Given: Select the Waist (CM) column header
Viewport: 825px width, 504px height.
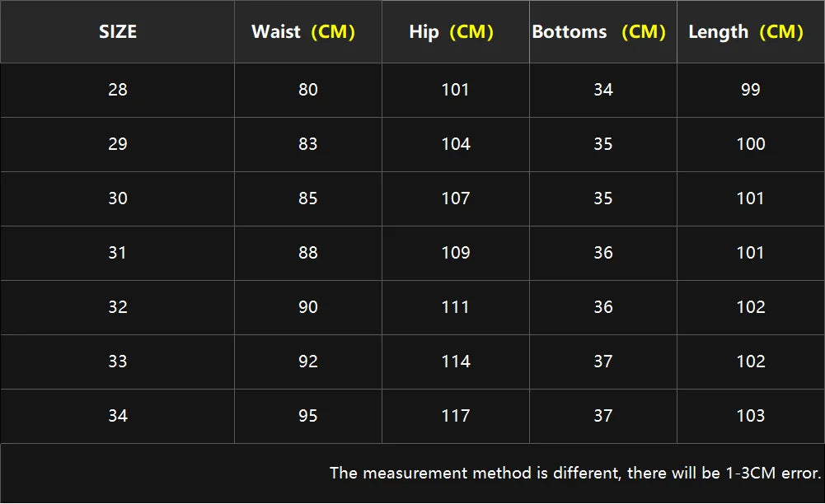Looking at the screenshot, I should (x=303, y=32).
